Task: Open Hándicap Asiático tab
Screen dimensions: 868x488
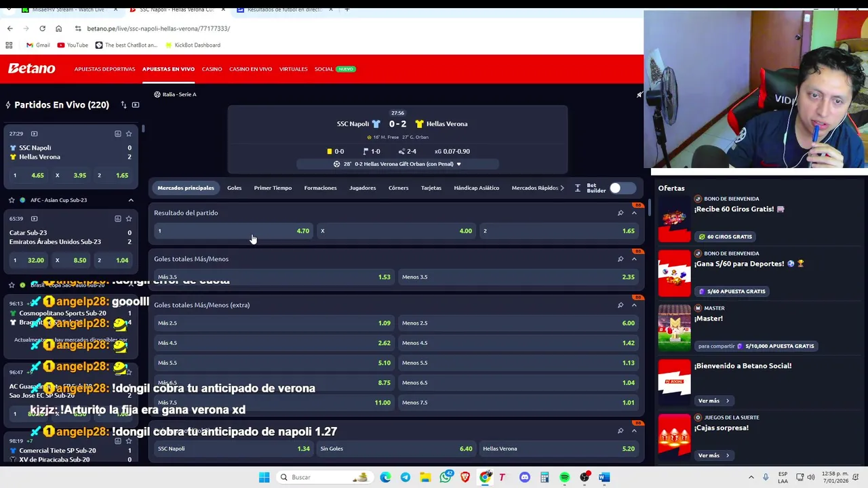Action: tap(476, 188)
